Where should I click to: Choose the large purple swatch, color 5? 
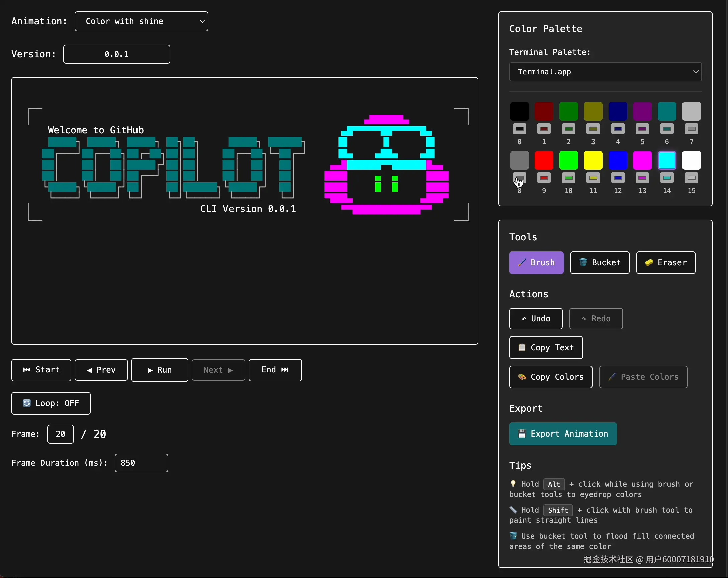[x=642, y=111]
